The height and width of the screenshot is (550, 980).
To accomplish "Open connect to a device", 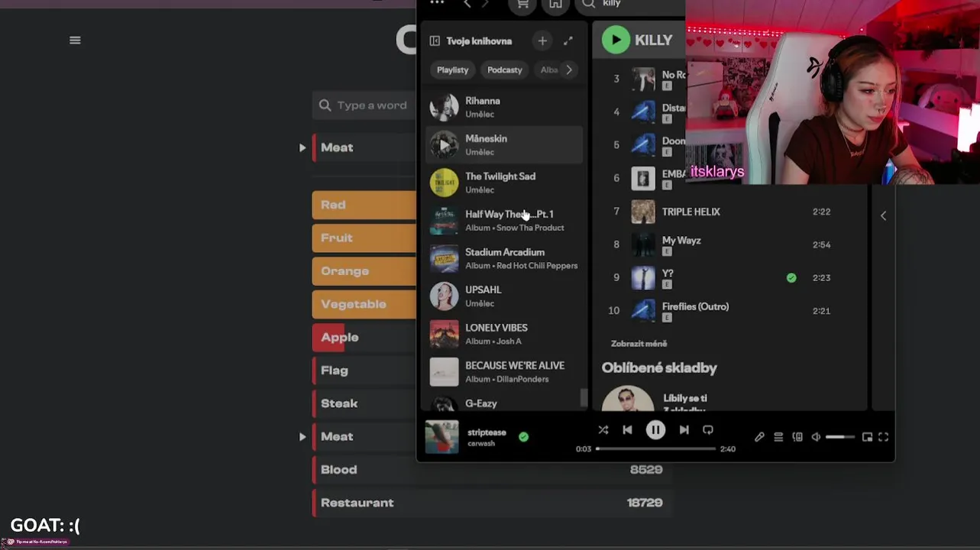I will pyautogui.click(x=797, y=437).
